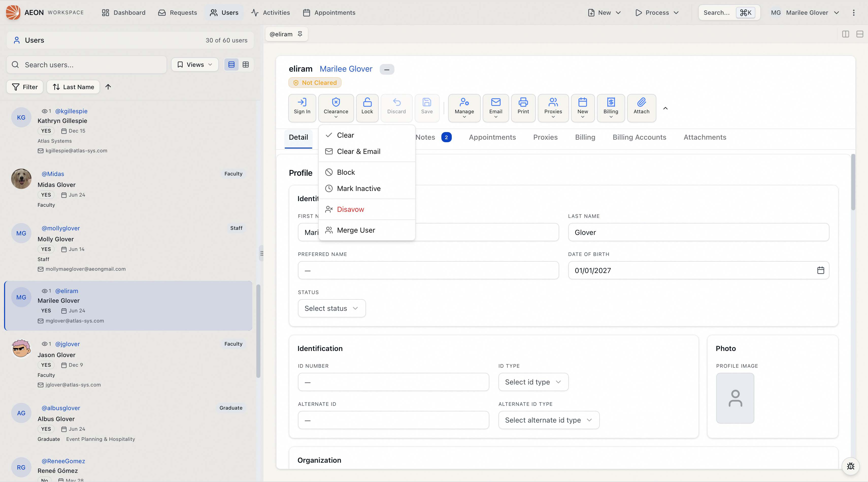Click the Filter button
This screenshot has height=482, width=868.
(25, 87)
